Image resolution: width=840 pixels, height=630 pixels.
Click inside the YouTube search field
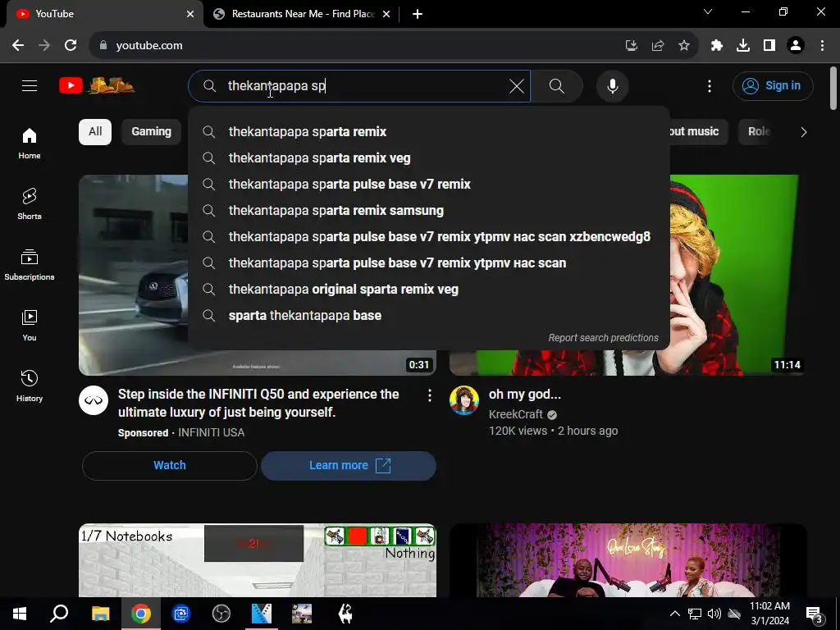pos(359,85)
